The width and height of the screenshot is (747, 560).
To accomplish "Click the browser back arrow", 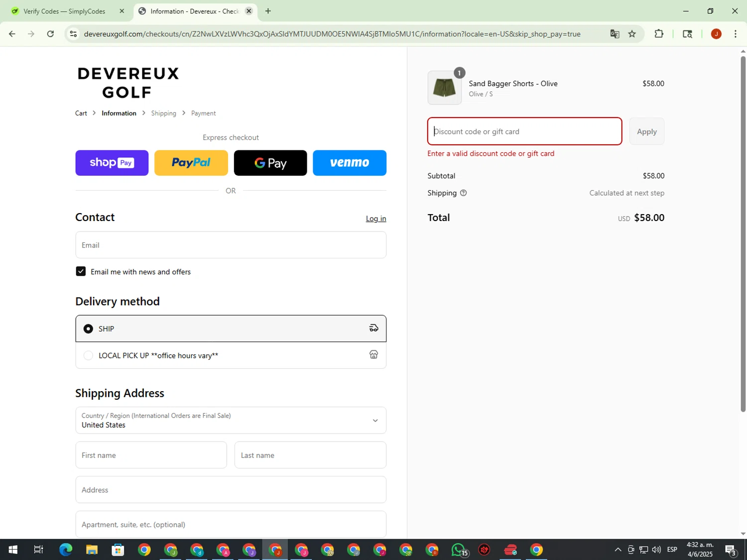I will (12, 34).
